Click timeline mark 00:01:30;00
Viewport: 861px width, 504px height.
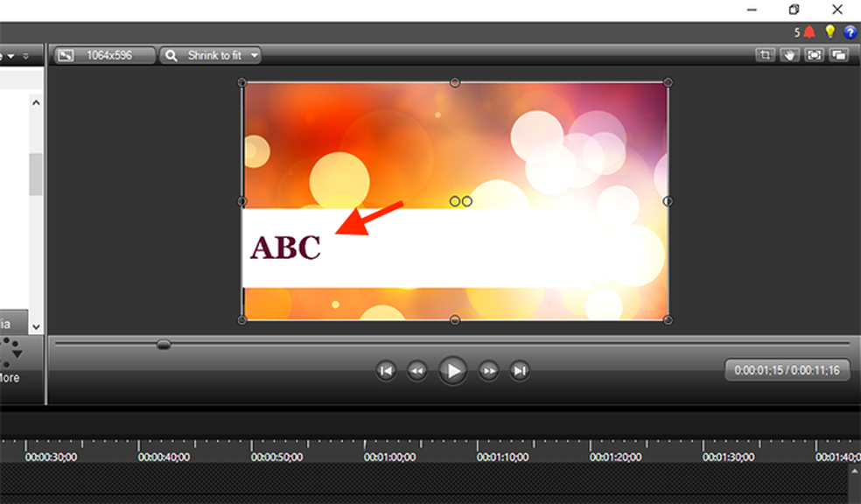tap(728, 457)
